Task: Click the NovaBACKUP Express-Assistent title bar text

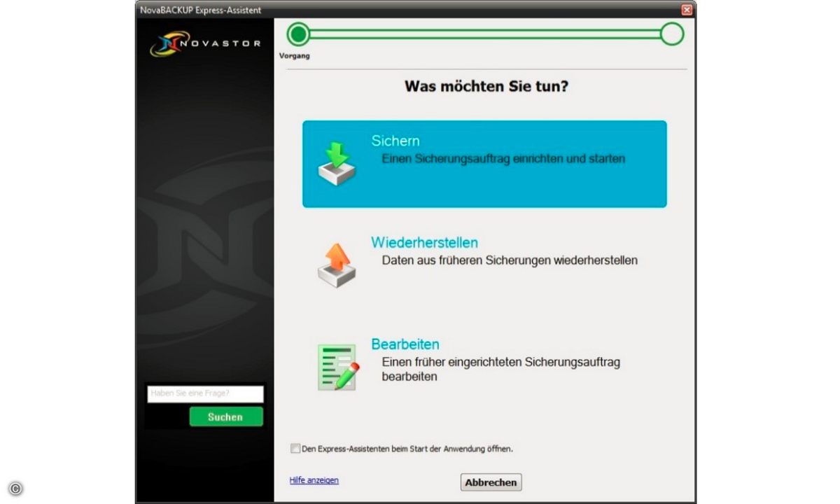Action: pyautogui.click(x=201, y=10)
